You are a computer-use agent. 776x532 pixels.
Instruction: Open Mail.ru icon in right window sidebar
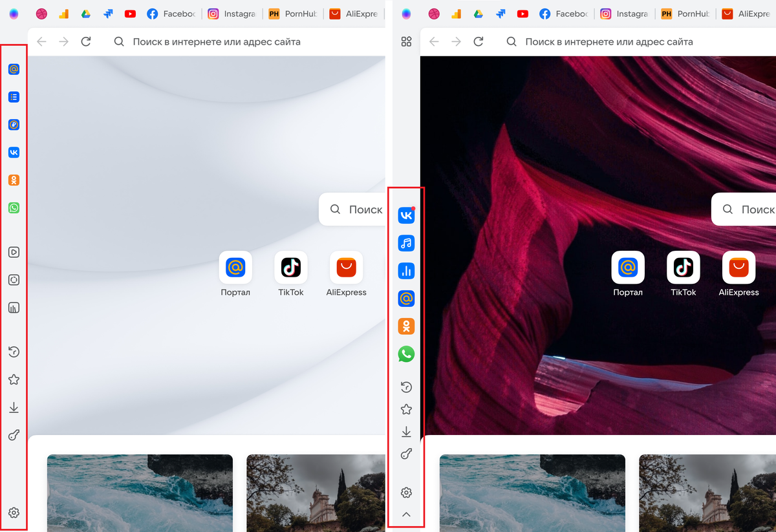[406, 299]
